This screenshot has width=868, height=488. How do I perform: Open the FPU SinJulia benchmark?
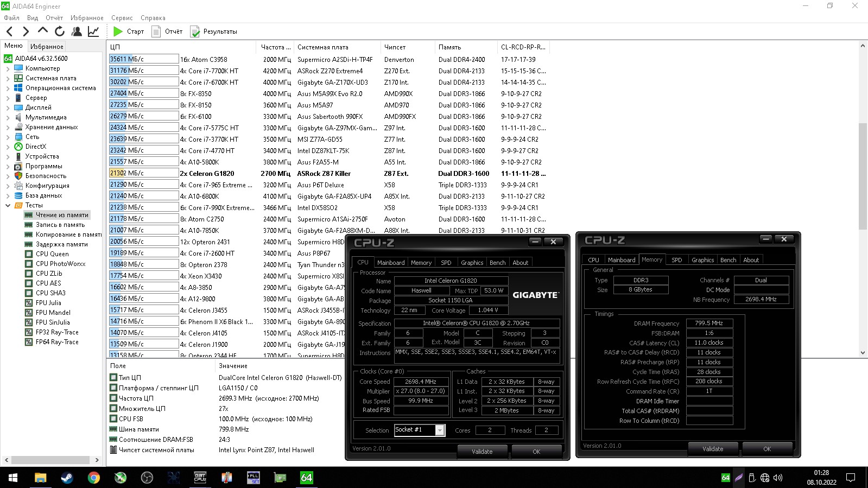tap(53, 322)
